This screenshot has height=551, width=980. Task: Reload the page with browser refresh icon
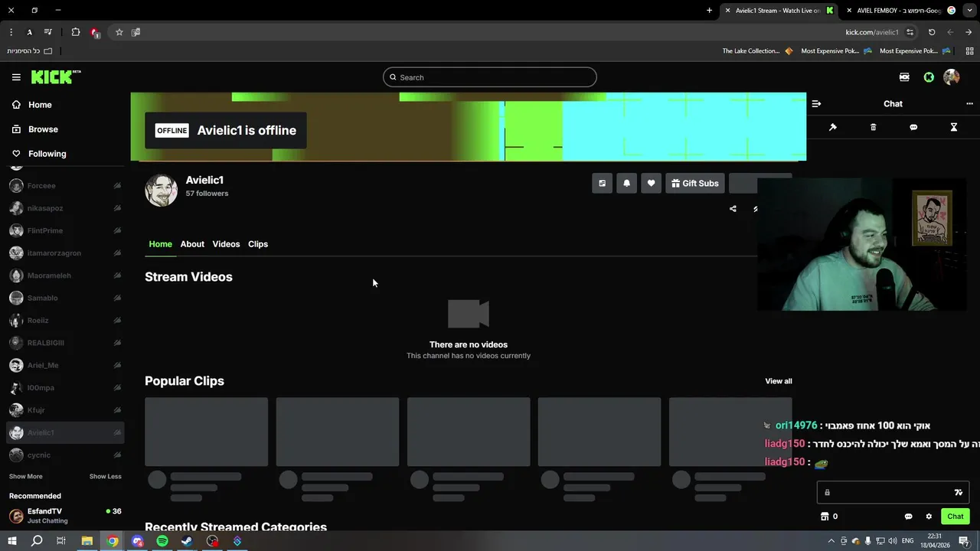932,32
